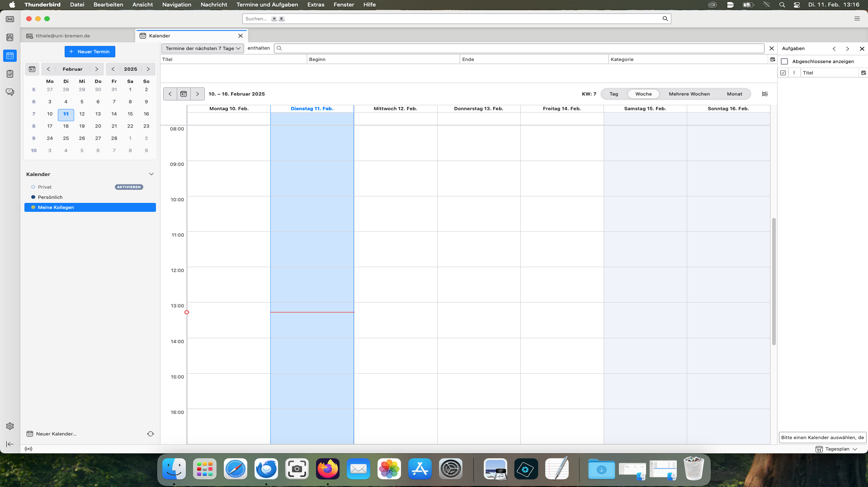Click Neuer Kalender... at the bottom

point(56,434)
